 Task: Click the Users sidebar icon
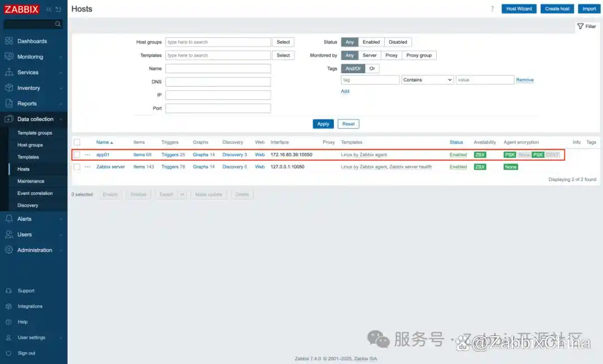click(x=9, y=234)
